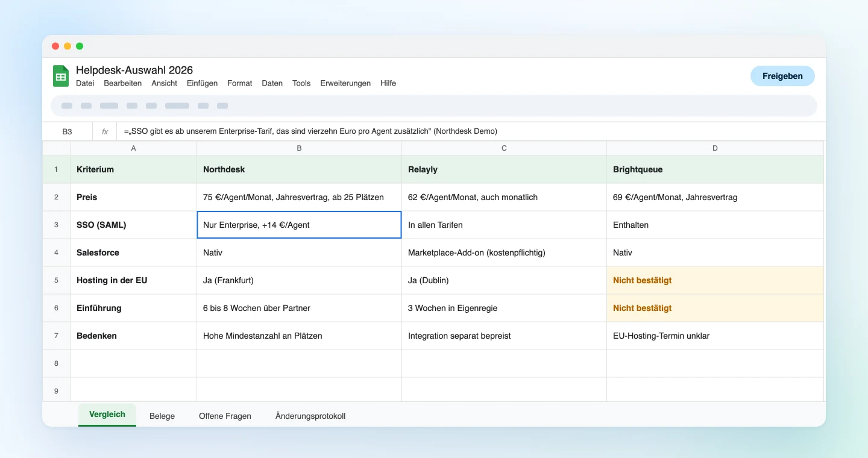The width and height of the screenshot is (868, 458).
Task: Select row 1 header
Action: [x=57, y=169]
